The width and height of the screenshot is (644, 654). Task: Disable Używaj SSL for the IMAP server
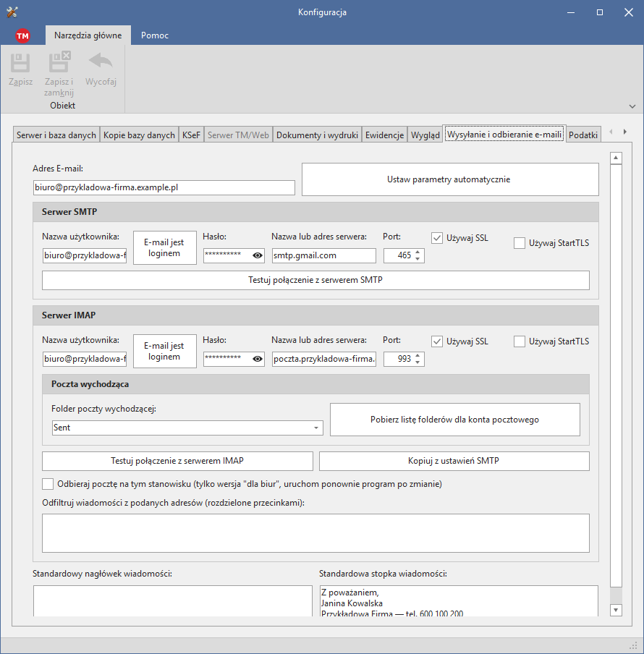coord(437,341)
